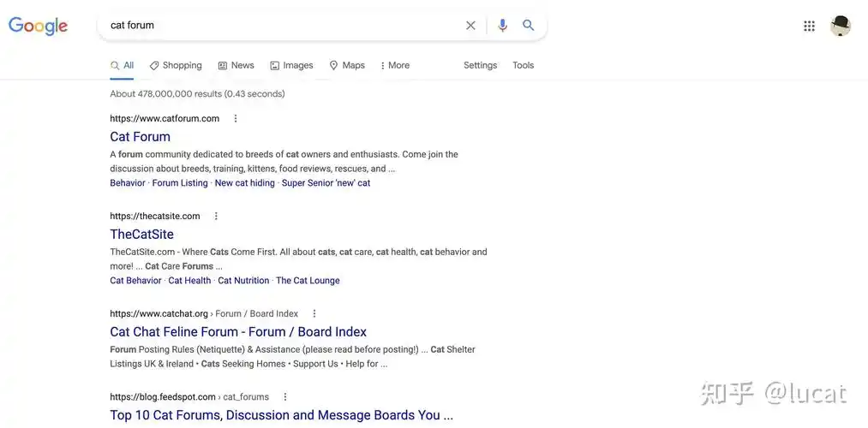Switch to the Images tab

click(291, 66)
